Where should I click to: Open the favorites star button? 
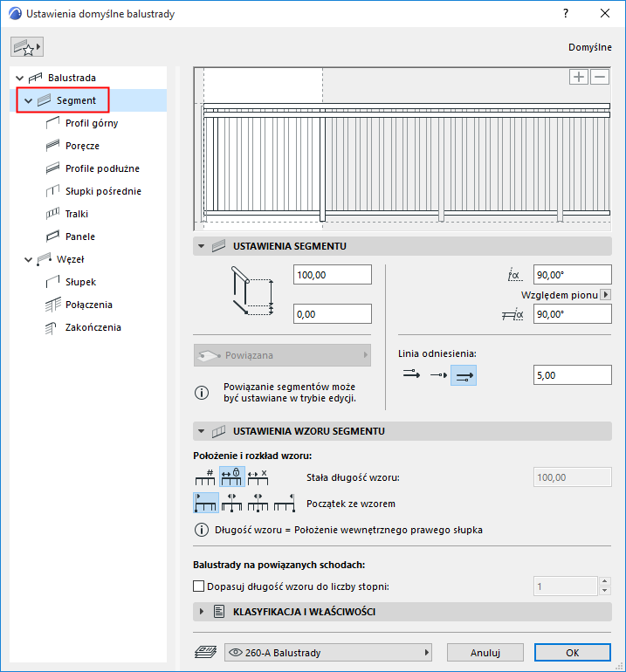[x=26, y=47]
